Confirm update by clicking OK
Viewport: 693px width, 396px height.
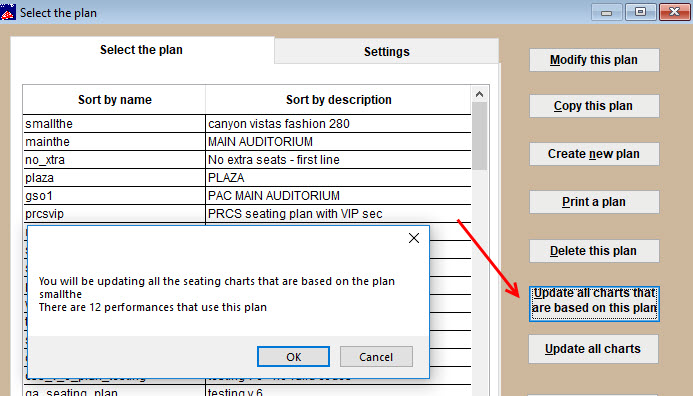point(293,357)
